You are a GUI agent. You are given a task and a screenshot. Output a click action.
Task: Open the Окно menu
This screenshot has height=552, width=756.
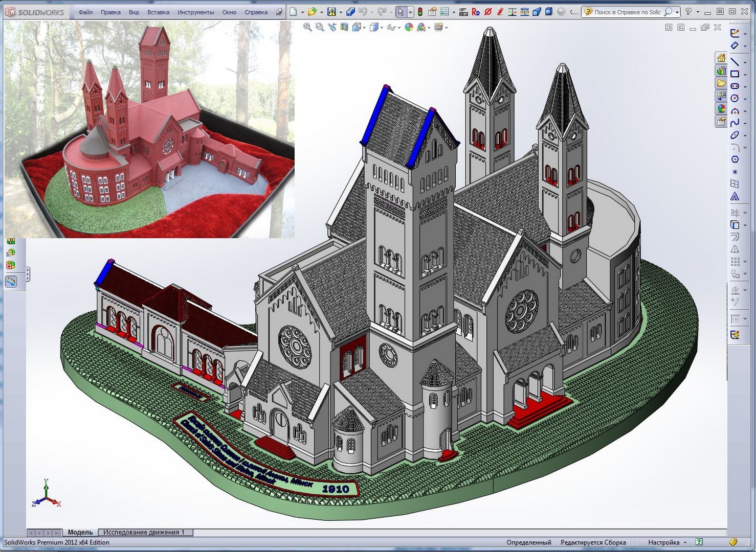229,12
